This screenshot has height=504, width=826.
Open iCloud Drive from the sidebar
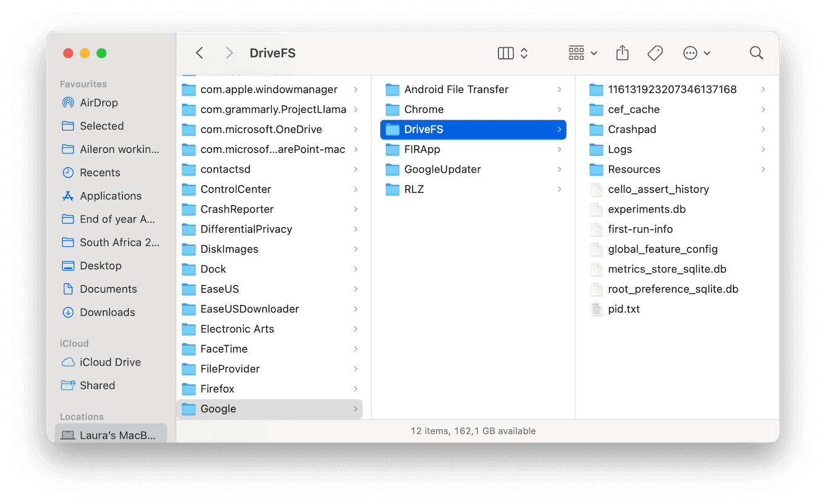point(111,362)
